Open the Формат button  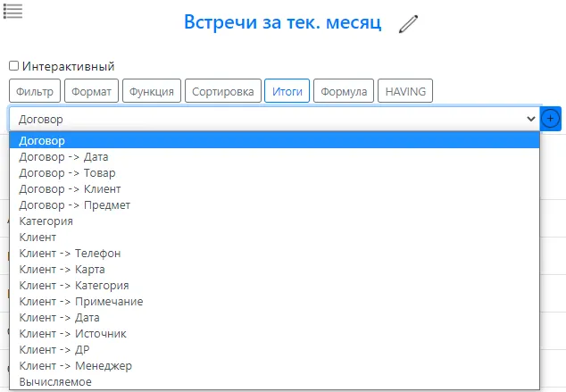point(91,91)
